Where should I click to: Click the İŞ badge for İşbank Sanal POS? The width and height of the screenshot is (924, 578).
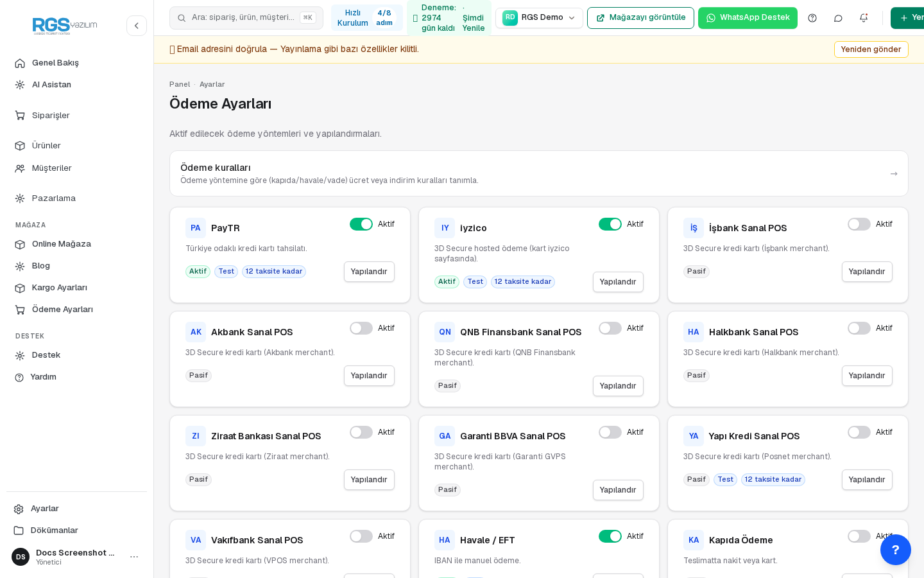(x=694, y=228)
